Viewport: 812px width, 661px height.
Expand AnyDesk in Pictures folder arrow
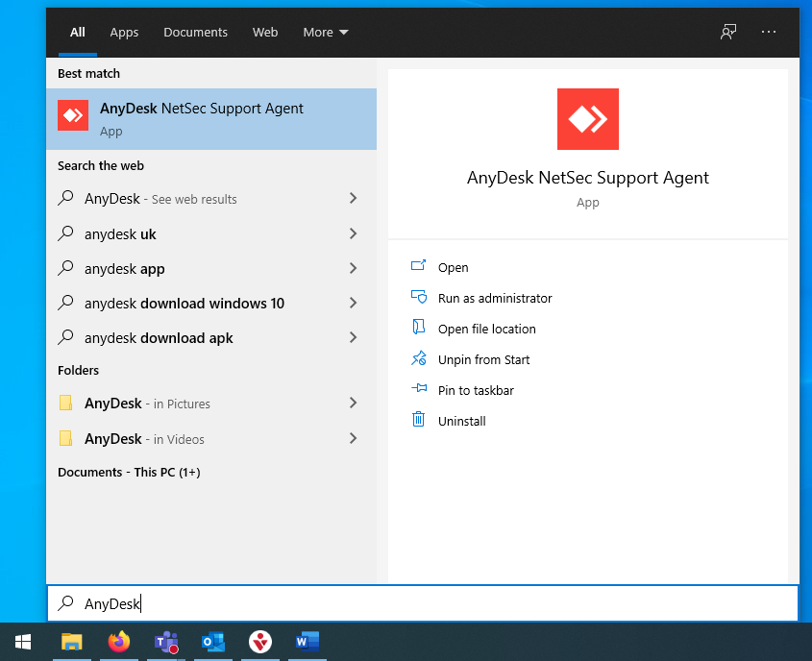click(x=354, y=403)
